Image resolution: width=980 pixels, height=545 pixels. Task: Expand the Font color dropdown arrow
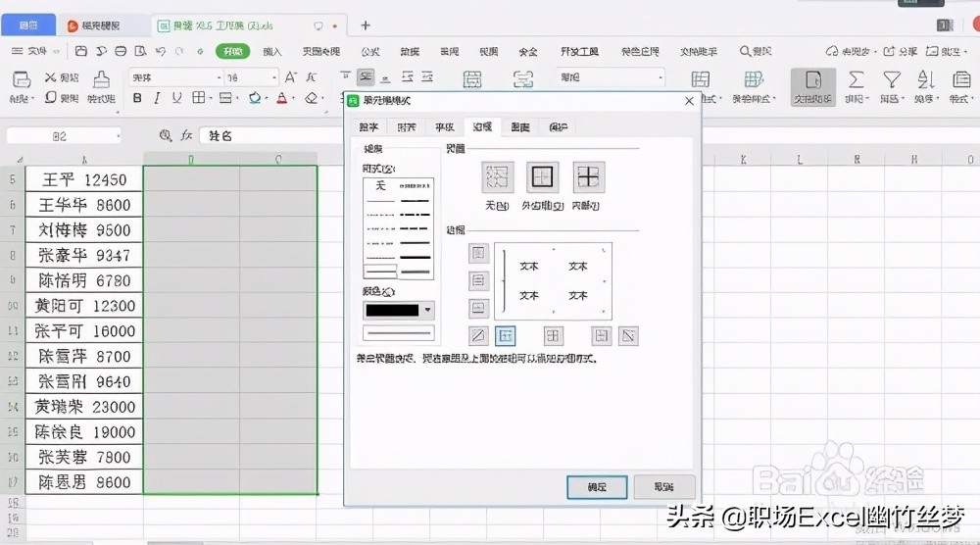click(x=293, y=98)
